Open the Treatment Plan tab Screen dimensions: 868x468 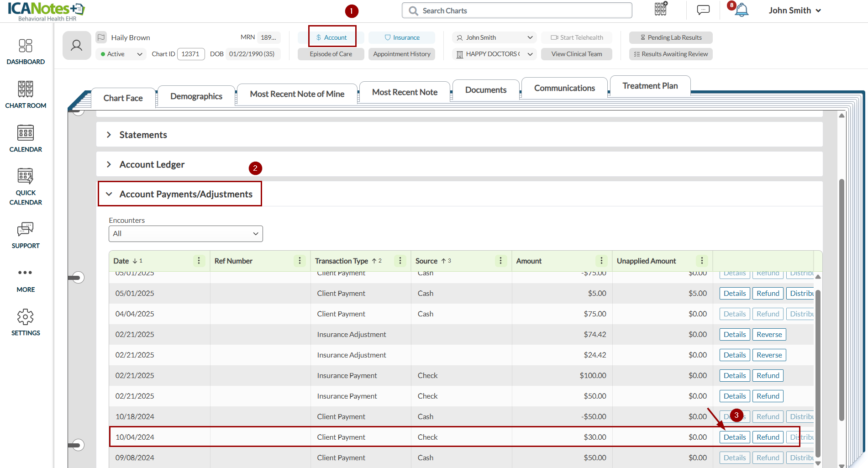pyautogui.click(x=650, y=86)
